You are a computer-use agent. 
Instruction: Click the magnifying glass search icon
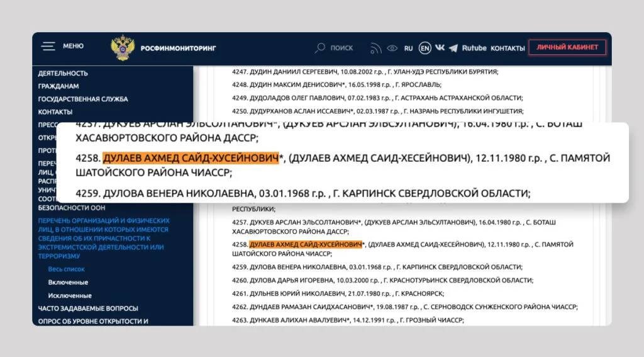point(320,48)
